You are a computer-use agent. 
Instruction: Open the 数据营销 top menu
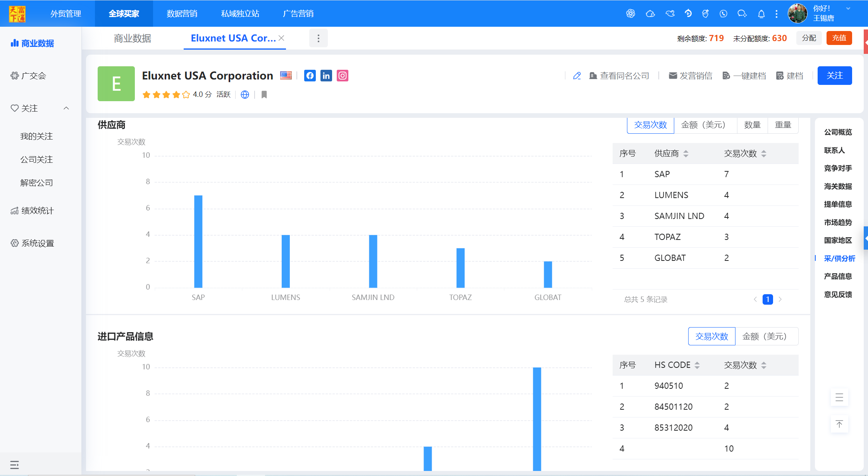(x=182, y=14)
